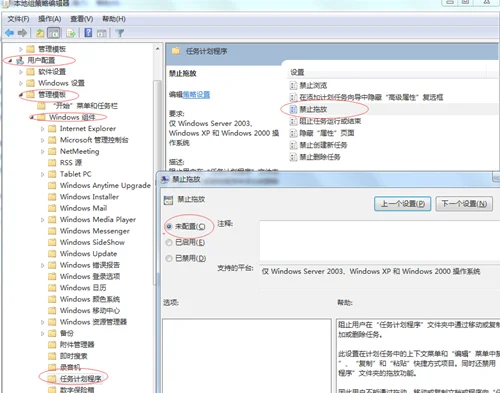Click the Windows Update folder icon

point(52,254)
